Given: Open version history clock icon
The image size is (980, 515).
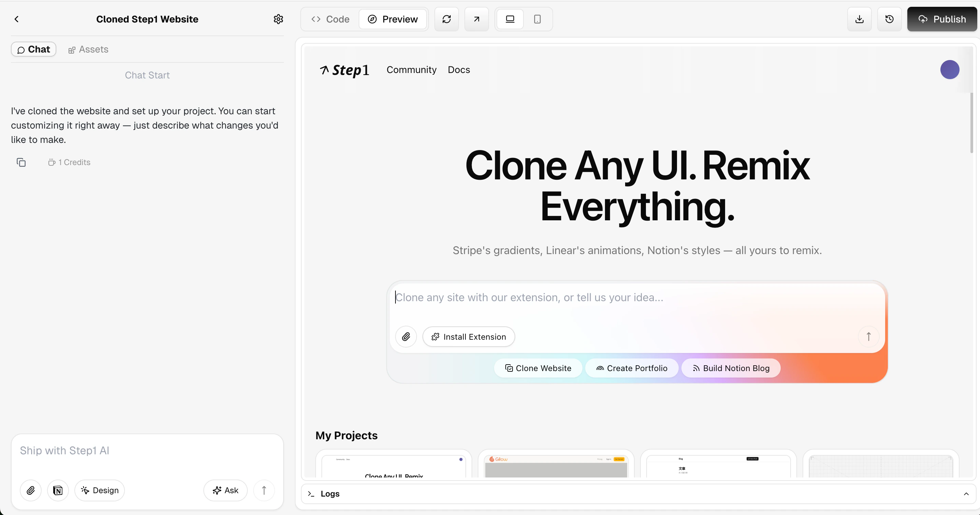Looking at the screenshot, I should click(x=889, y=19).
